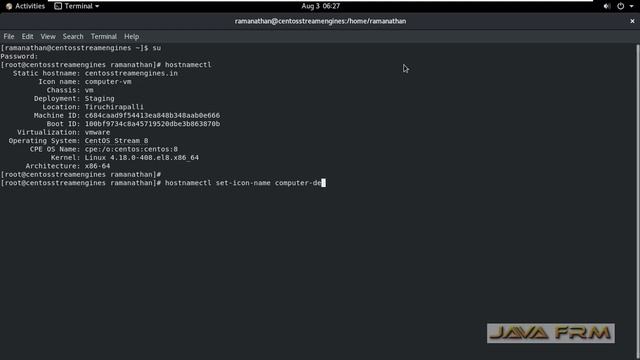Open the Search menu
Image resolution: width=640 pixels, height=360 pixels.
tap(73, 37)
